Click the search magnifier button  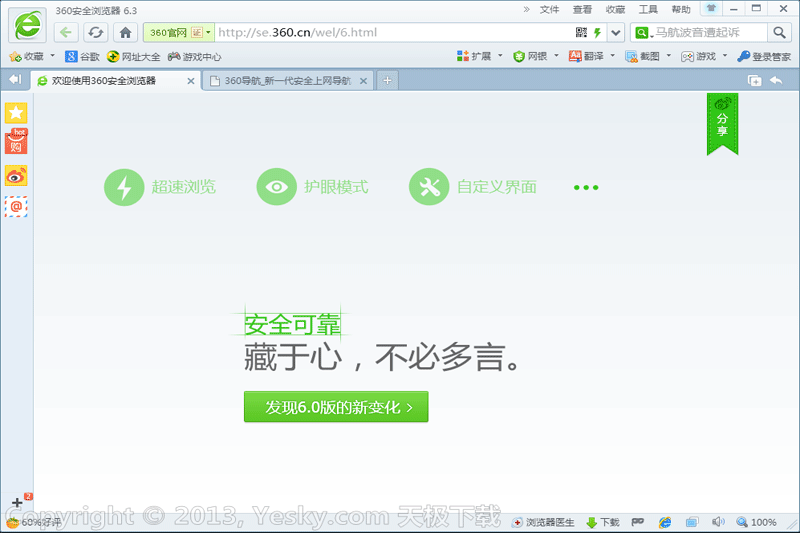pos(780,33)
